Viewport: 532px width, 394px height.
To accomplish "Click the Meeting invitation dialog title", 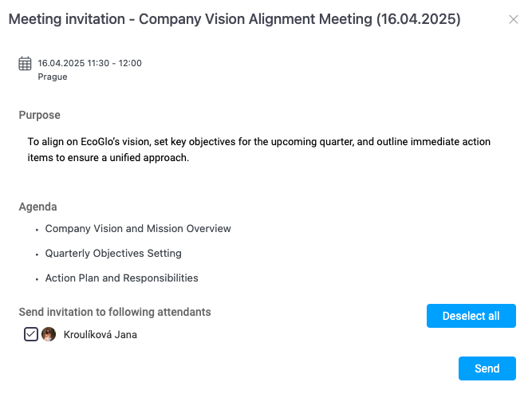I will tap(234, 19).
